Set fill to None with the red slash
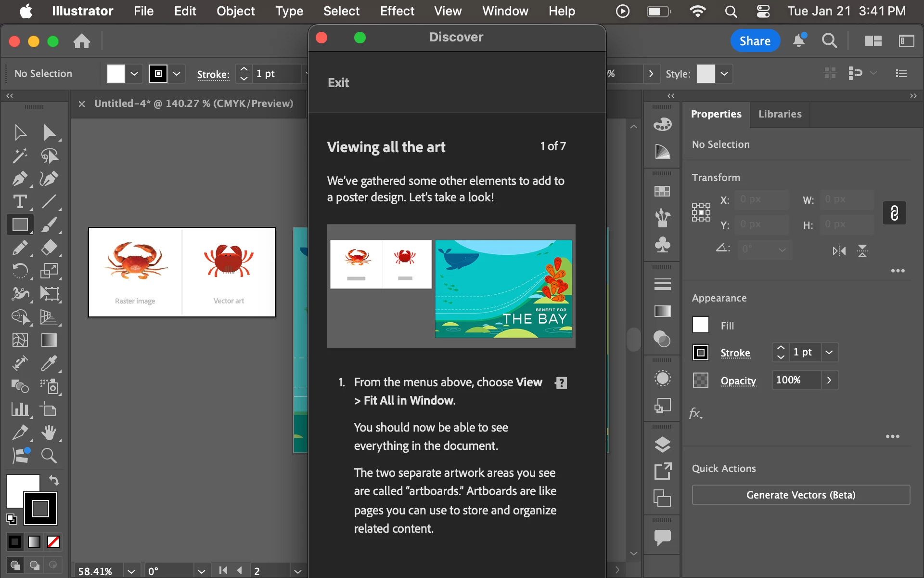924x578 pixels. (x=53, y=542)
